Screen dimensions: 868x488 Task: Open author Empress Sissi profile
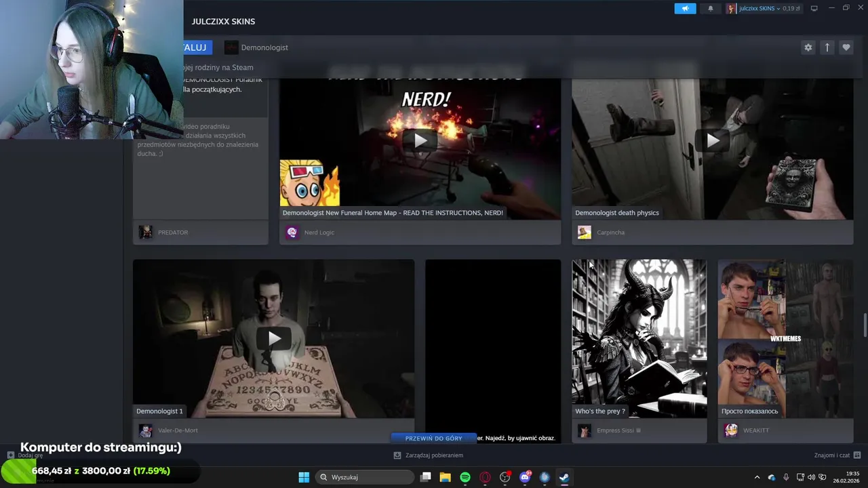(615, 430)
